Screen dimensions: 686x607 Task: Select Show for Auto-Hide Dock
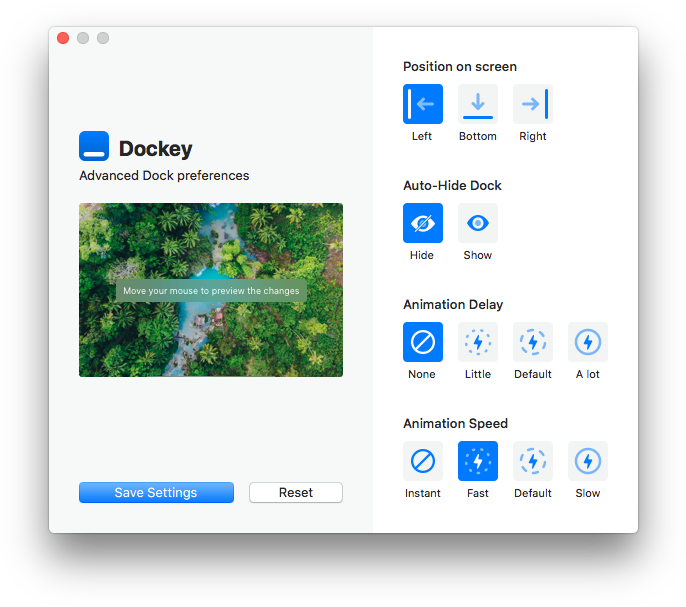(x=478, y=223)
